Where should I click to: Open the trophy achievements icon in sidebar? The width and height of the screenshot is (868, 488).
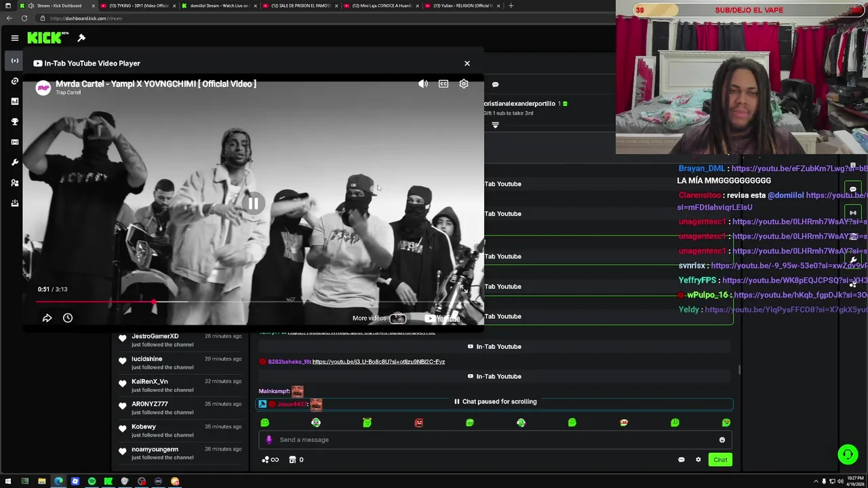coord(15,122)
